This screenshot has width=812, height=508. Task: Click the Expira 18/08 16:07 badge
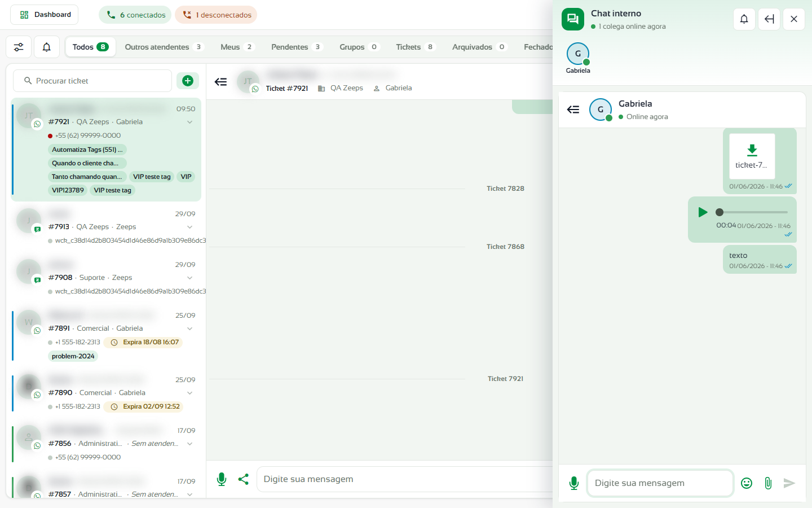point(144,342)
